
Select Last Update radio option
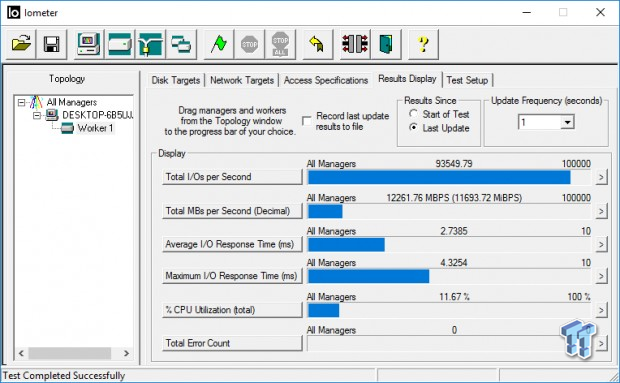pyautogui.click(x=413, y=128)
